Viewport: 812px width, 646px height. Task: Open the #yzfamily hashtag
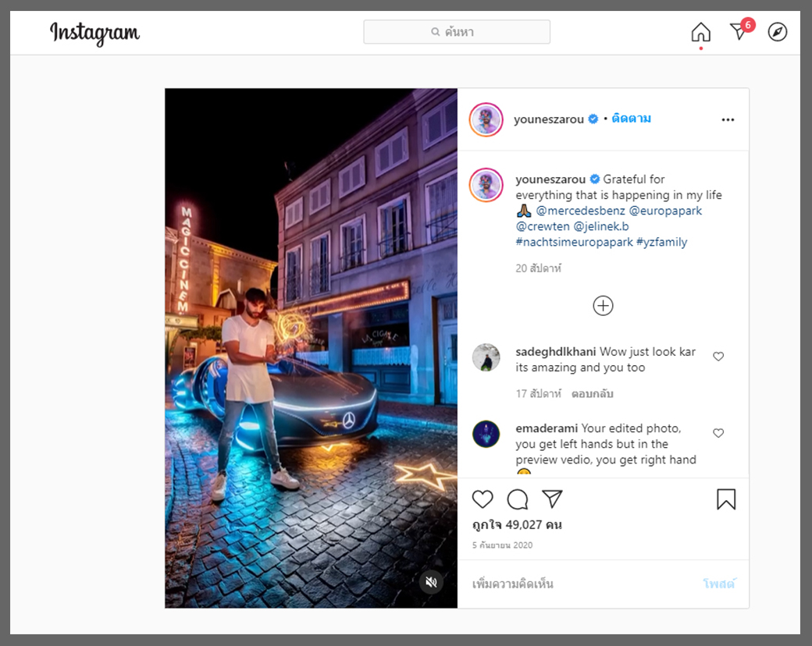662,242
